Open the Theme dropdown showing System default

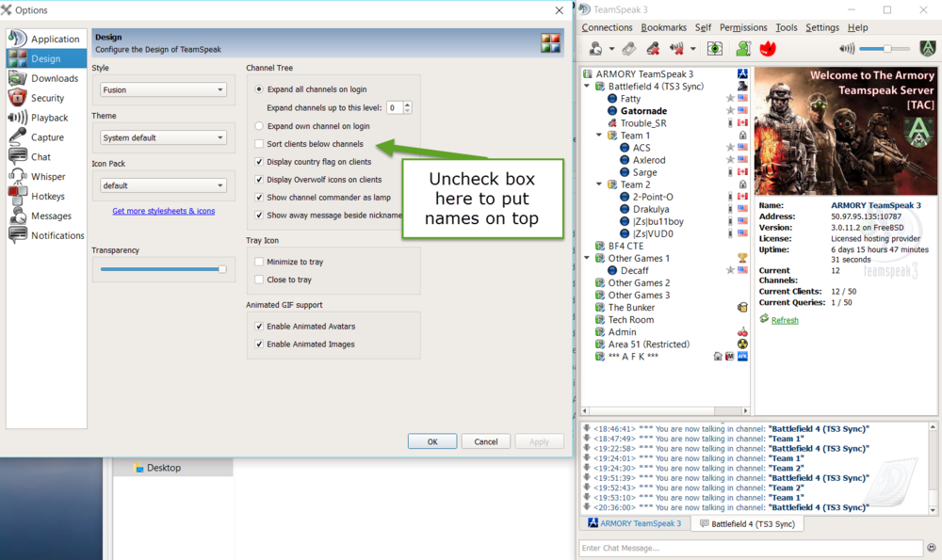[x=163, y=137]
